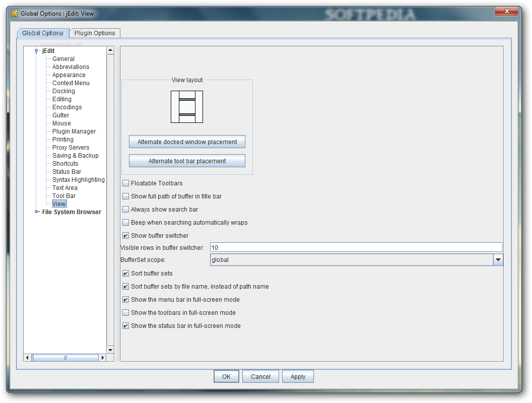Open the Editing options pane
Image resolution: width=532 pixels, height=403 pixels.
coord(62,99)
